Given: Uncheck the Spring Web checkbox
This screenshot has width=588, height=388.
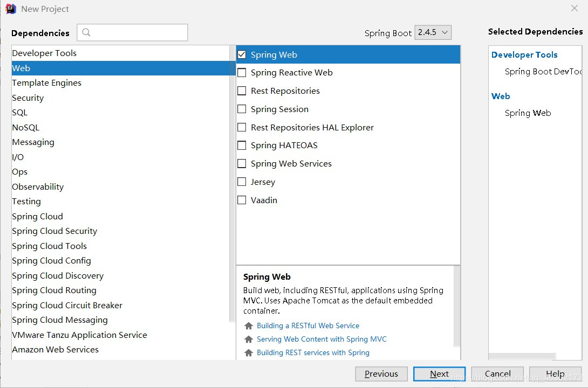Looking at the screenshot, I should [242, 54].
